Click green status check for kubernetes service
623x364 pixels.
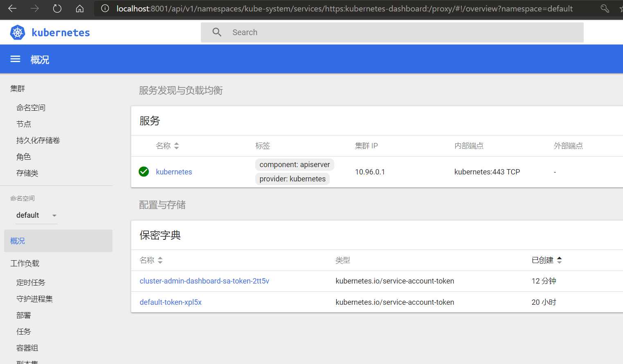click(144, 172)
